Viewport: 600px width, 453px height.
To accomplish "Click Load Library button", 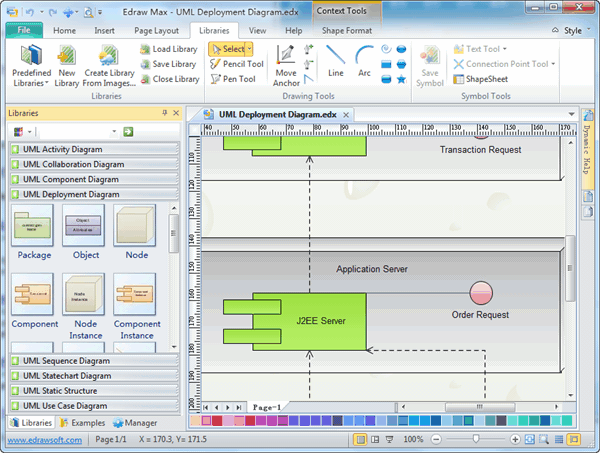I will [x=169, y=49].
